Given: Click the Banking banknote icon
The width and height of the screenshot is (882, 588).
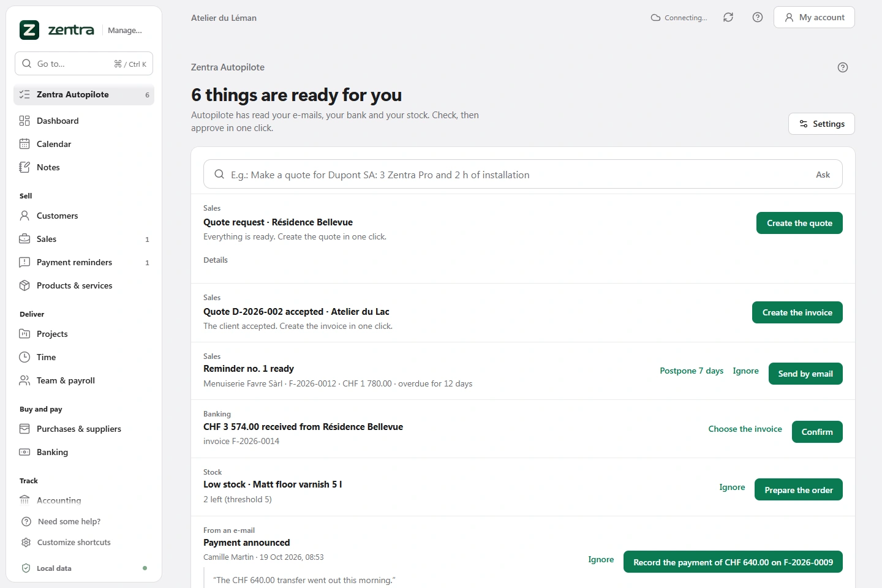Looking at the screenshot, I should (24, 452).
